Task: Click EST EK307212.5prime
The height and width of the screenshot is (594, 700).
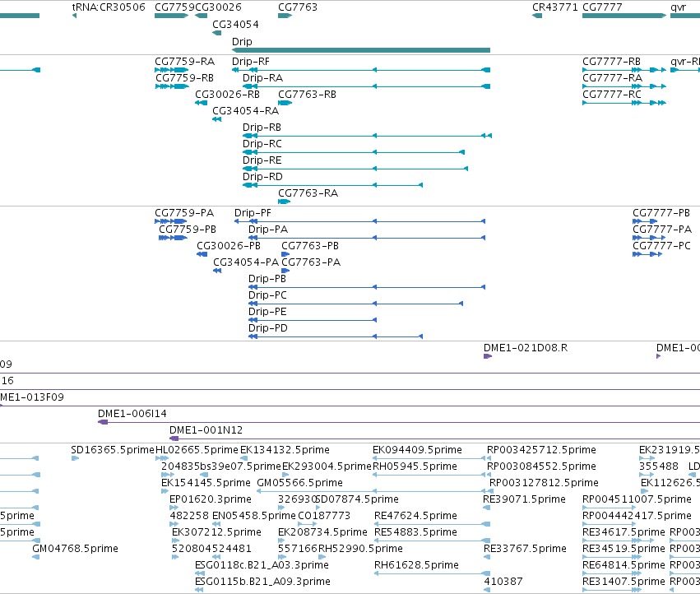Action: (x=216, y=532)
